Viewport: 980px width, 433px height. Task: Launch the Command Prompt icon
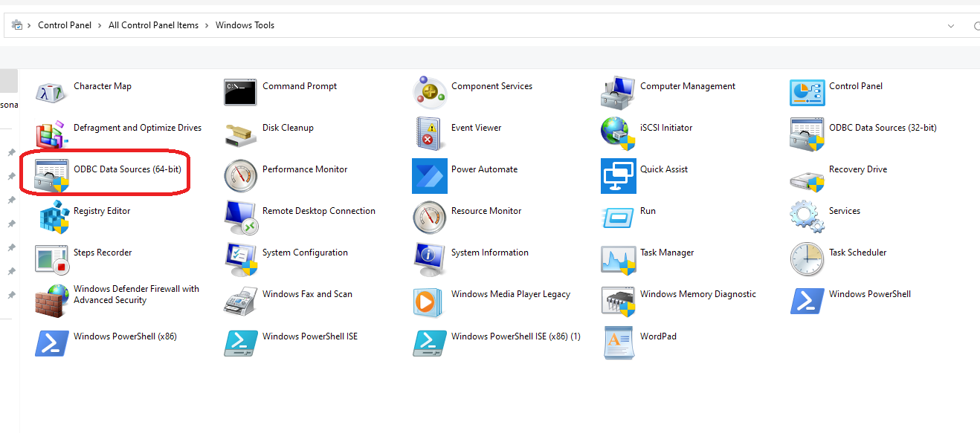(x=241, y=93)
